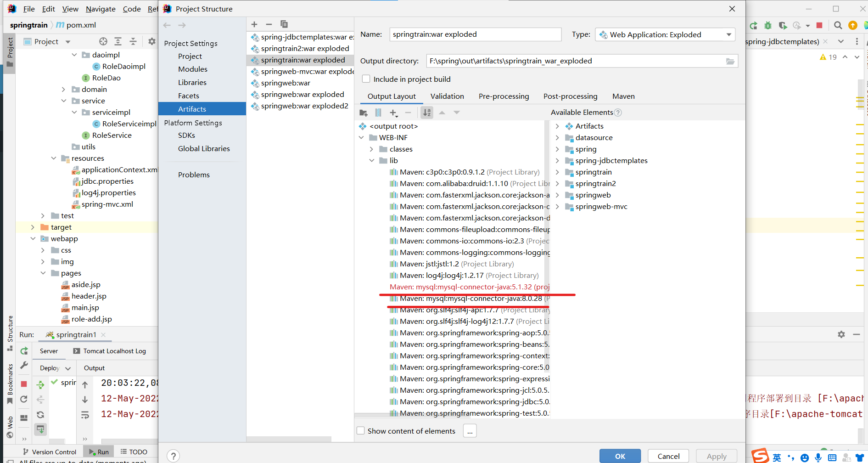Open the Pre-processing tab
Viewport: 868px width, 463px height.
(504, 96)
